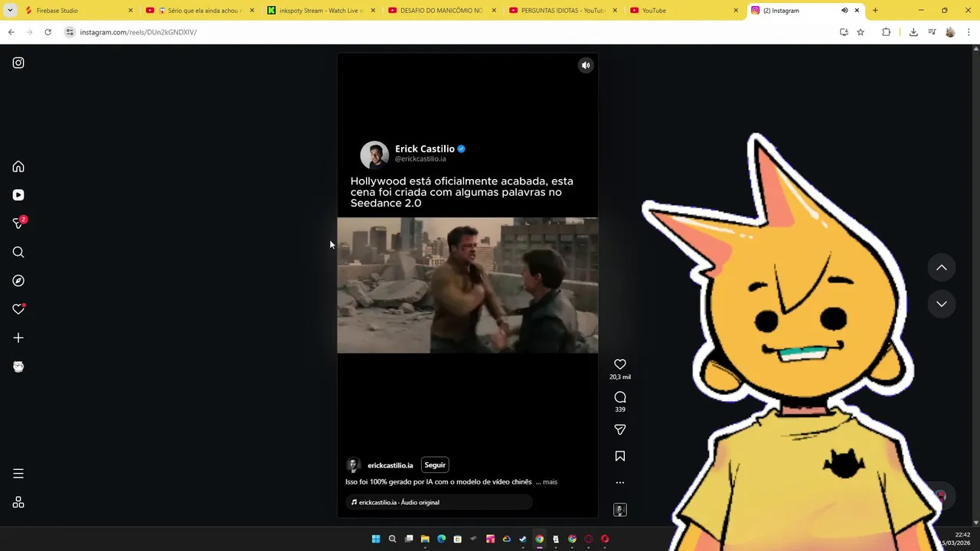Image resolution: width=980 pixels, height=551 pixels.
Task: Open the Reels section in sidebar
Action: tap(18, 195)
